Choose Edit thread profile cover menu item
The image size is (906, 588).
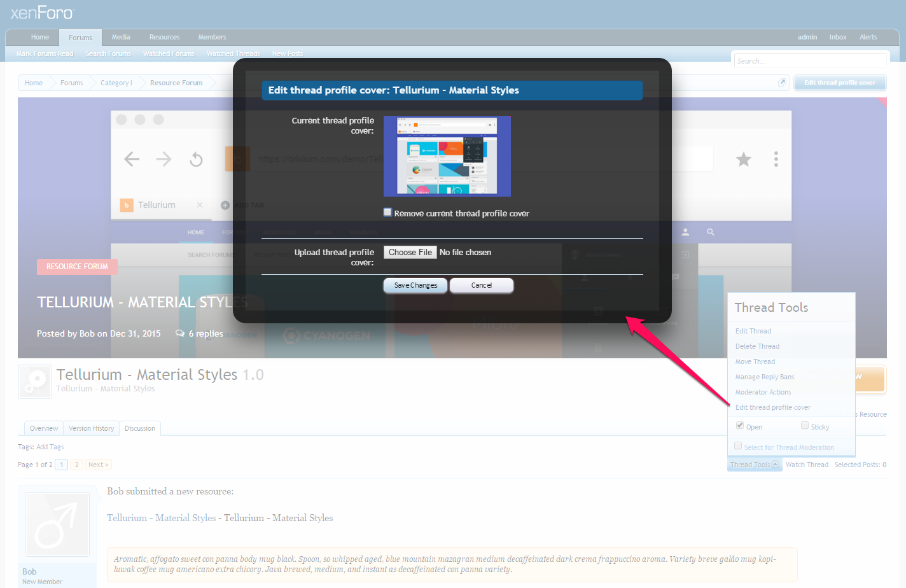773,407
